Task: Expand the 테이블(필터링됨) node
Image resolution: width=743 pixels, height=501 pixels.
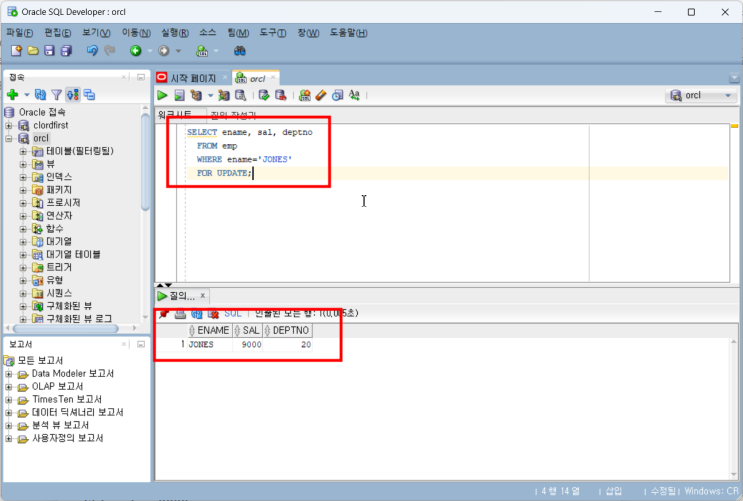Action: [x=23, y=152]
